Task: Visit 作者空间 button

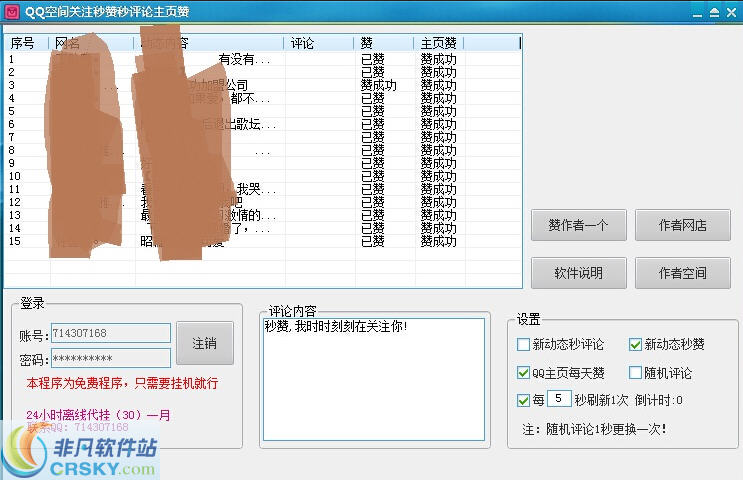Action: pos(683,272)
